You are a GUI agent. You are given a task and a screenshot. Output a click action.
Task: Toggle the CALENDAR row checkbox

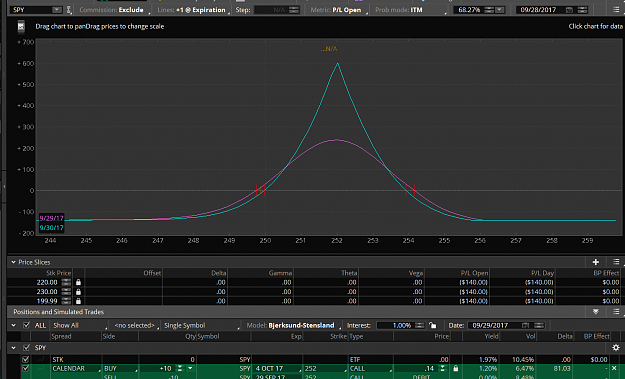(26, 368)
